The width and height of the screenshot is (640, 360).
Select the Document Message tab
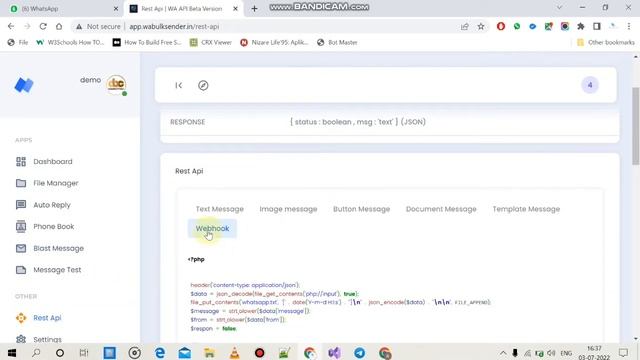[x=441, y=209]
